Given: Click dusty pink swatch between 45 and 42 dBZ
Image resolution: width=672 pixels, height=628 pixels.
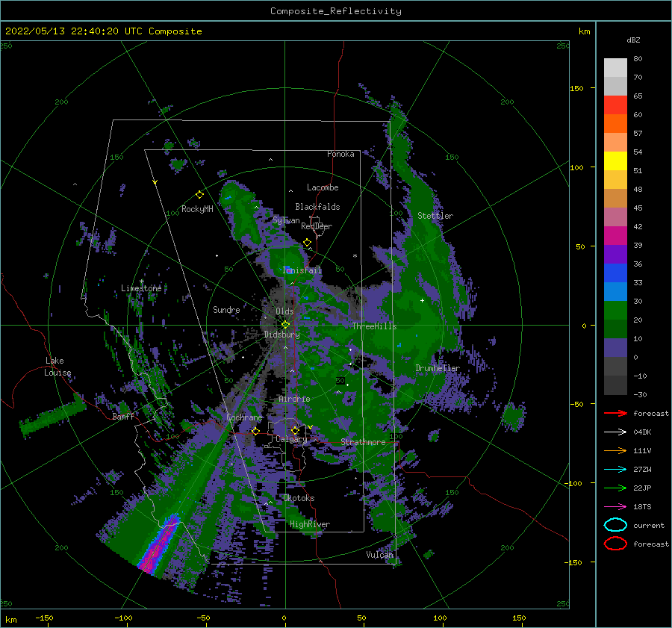Looking at the screenshot, I should coord(615,217).
